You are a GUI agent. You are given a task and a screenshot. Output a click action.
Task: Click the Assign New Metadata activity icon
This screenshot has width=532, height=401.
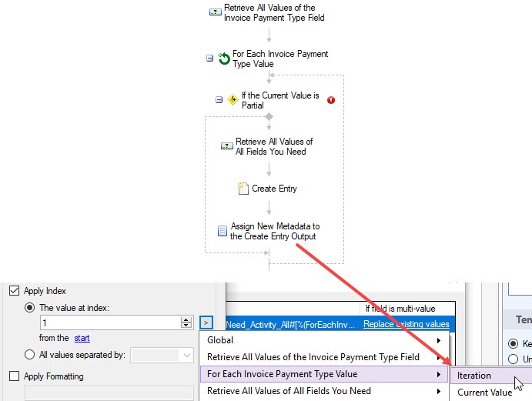click(222, 231)
